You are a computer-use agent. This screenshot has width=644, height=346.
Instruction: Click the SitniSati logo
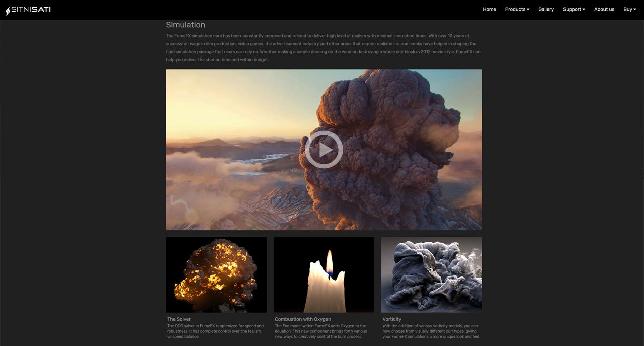click(28, 10)
